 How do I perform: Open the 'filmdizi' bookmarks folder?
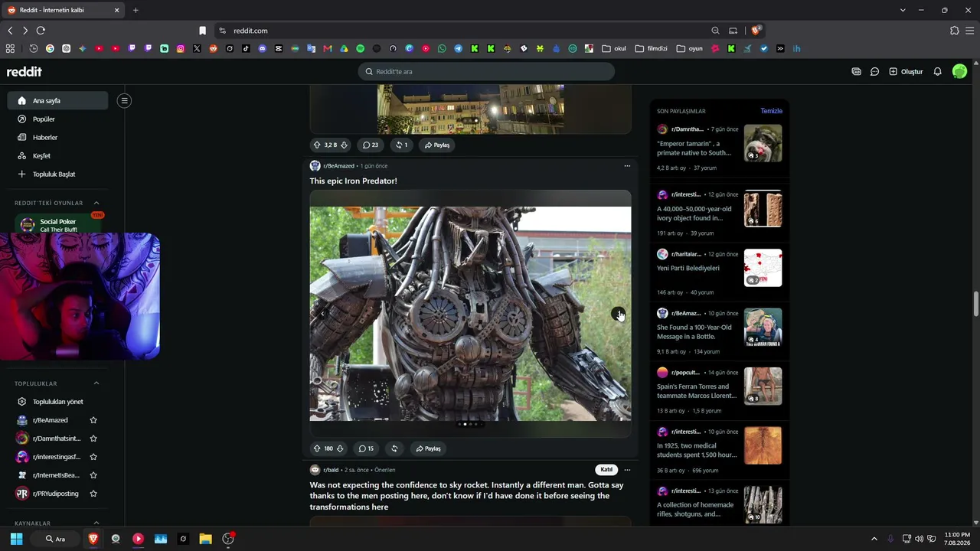click(652, 49)
